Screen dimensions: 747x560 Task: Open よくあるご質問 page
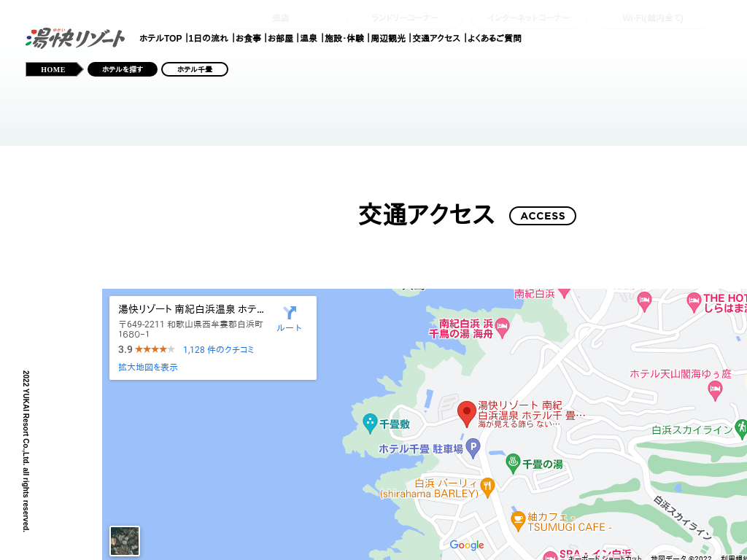(x=494, y=38)
